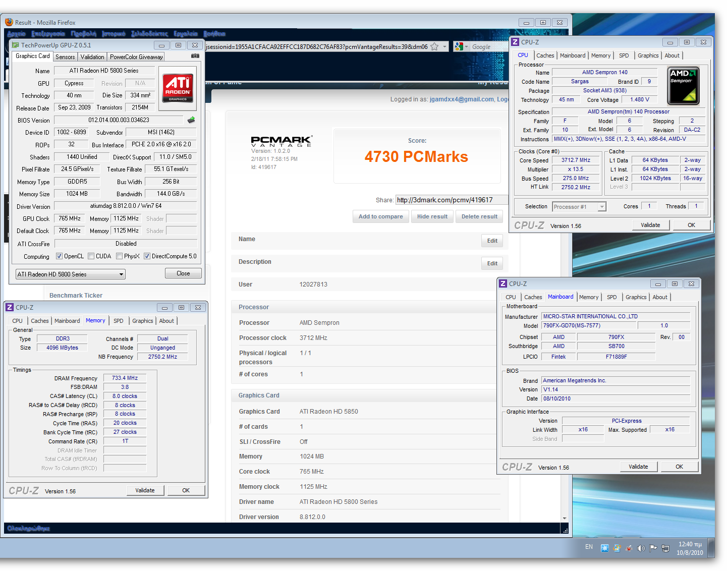Click the Firefox icon in the title bar
This screenshot has height=571, width=728.
[9, 22]
